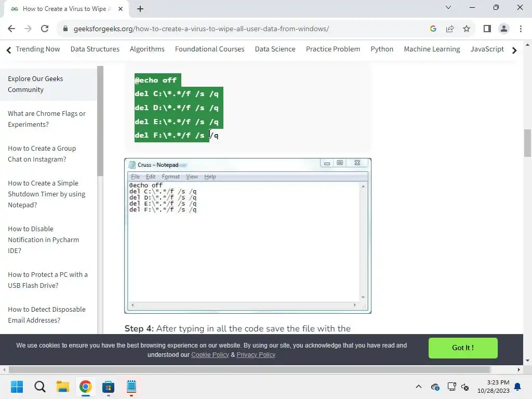Viewport: 532px width, 399px height.
Task: Click the browser forward arrow
Action: tap(28, 29)
